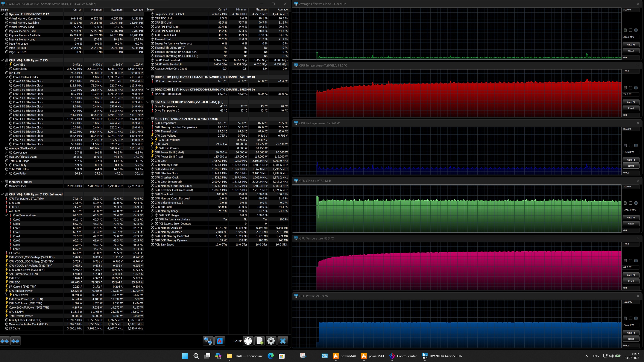The width and height of the screenshot is (644, 362).
Task: Pick leftmost color swatch in GPU Power graph
Action: click(625, 318)
